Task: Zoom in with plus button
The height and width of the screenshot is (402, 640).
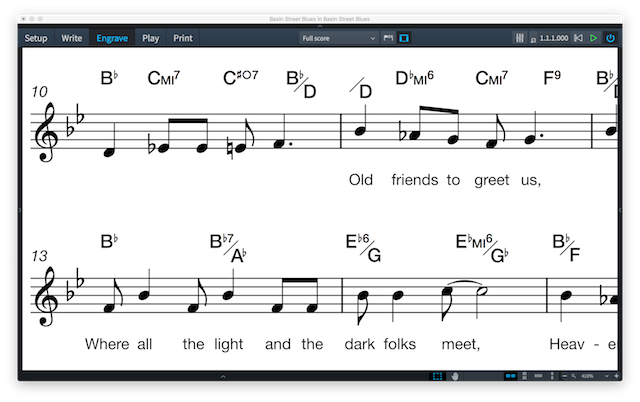Action: point(616,376)
